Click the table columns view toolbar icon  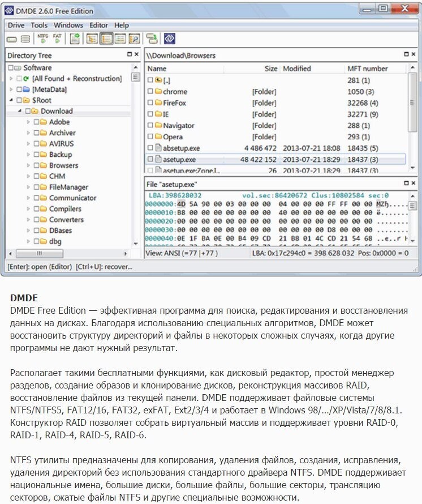(x=120, y=39)
